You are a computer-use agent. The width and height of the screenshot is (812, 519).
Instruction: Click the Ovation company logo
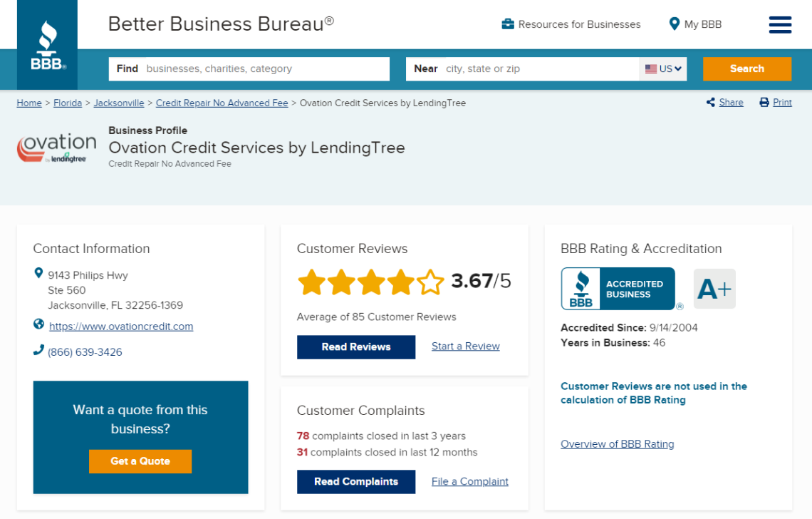tap(56, 148)
